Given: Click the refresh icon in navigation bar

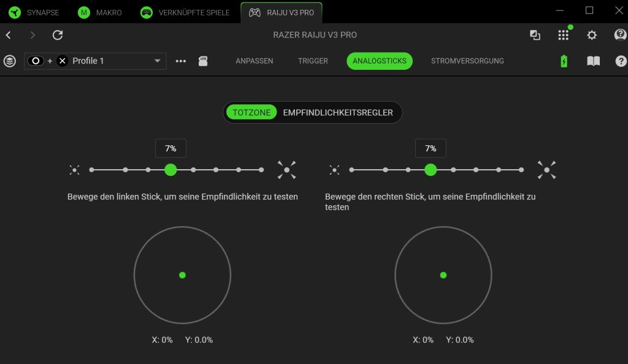Looking at the screenshot, I should point(58,35).
